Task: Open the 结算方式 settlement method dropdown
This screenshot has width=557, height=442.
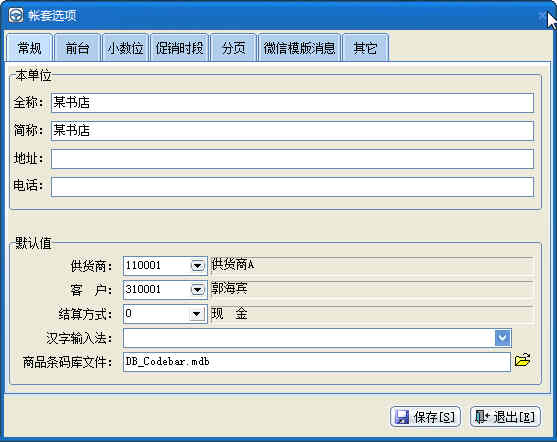Action: point(196,314)
